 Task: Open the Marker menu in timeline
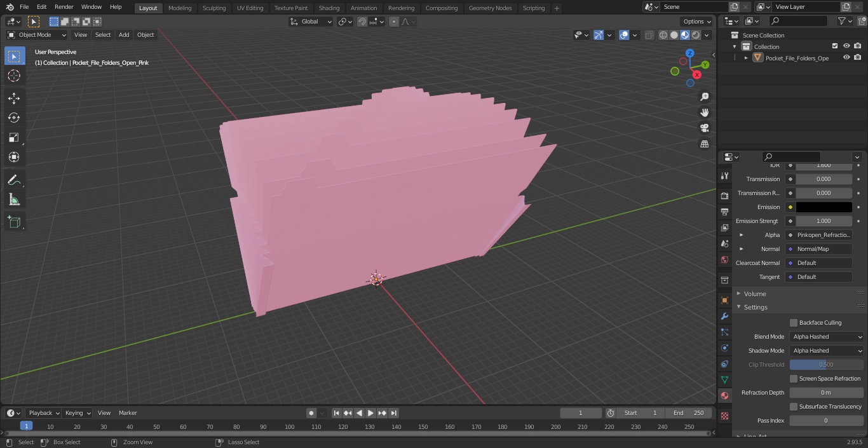click(128, 413)
